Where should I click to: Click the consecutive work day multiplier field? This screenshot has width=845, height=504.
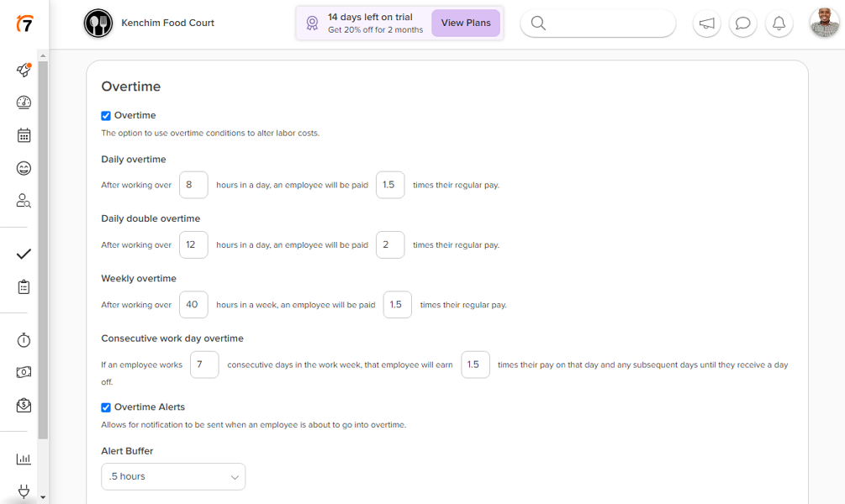(x=475, y=365)
